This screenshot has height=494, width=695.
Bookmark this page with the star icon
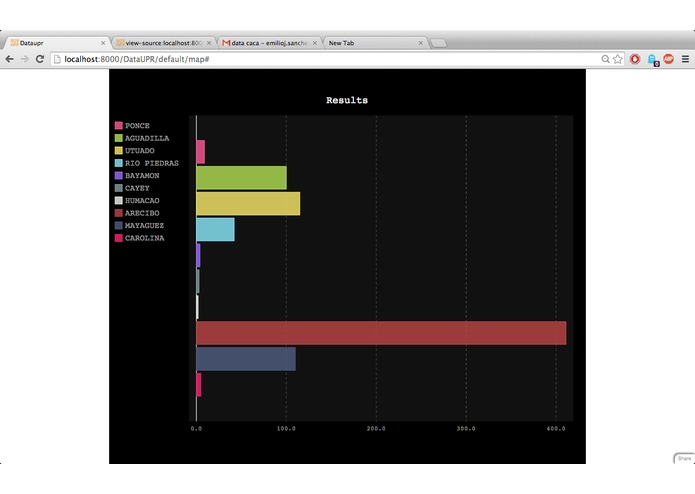[x=617, y=59]
